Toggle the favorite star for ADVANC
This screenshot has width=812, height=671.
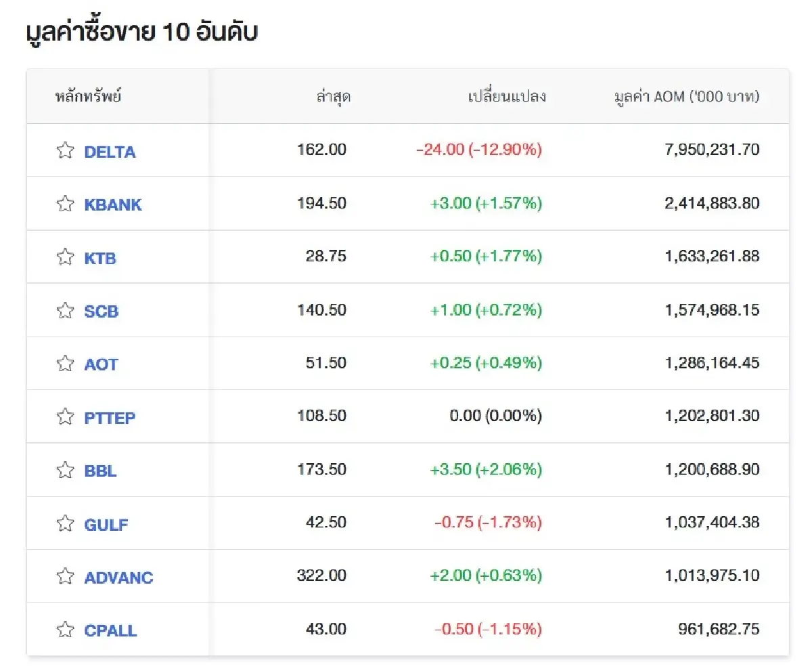65,576
